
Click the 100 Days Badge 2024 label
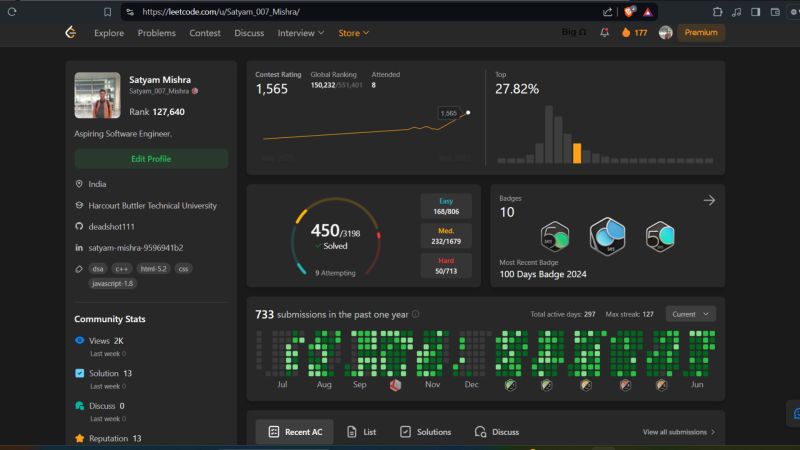click(x=543, y=274)
